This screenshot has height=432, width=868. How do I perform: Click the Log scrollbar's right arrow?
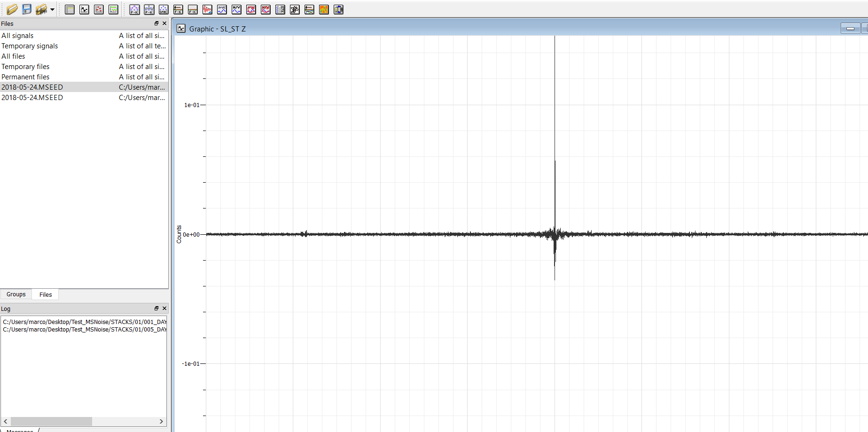pyautogui.click(x=161, y=421)
